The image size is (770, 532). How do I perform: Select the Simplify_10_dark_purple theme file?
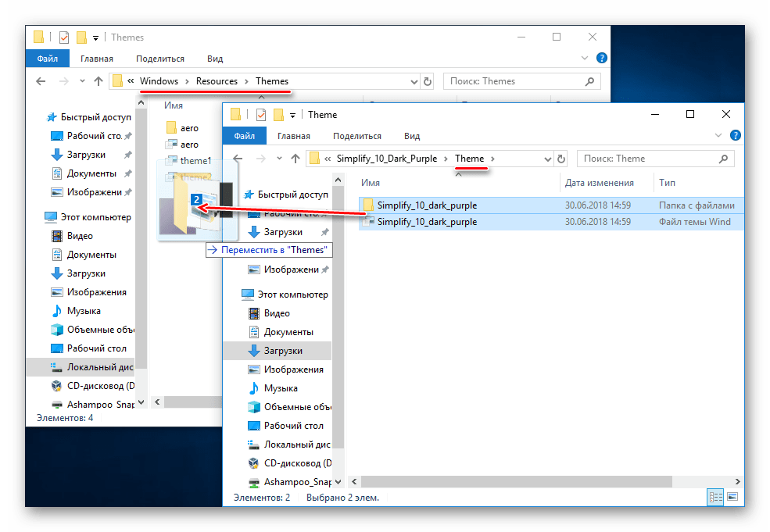[426, 222]
